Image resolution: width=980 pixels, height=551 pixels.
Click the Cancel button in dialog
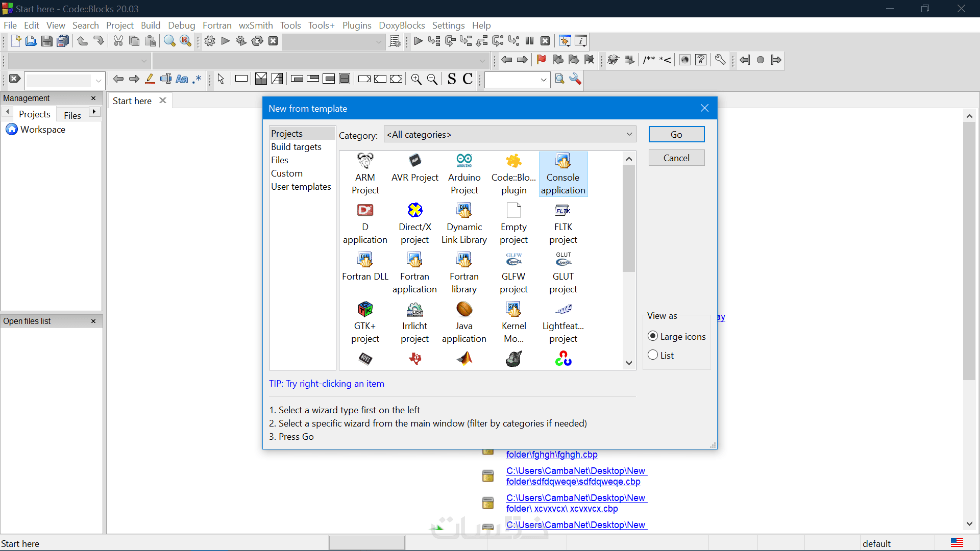(676, 158)
